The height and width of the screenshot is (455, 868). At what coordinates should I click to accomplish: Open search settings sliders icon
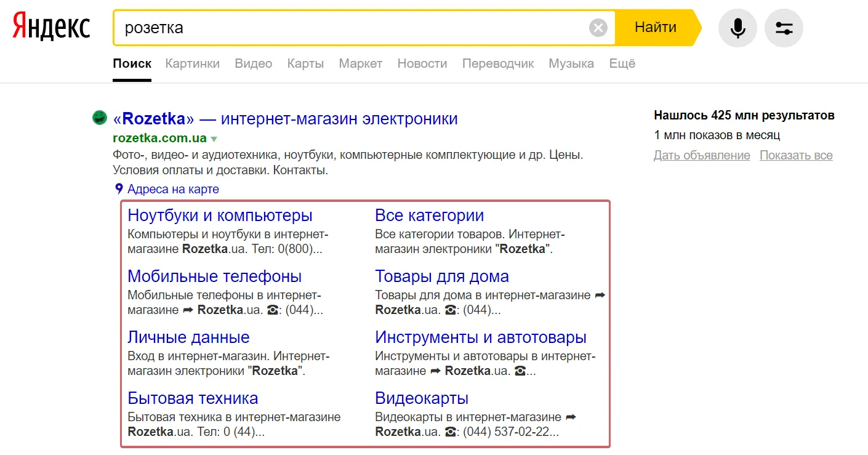[784, 28]
